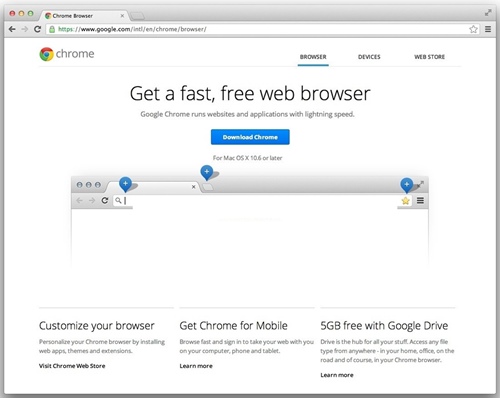Click the 'For Mac OS X 10.6 or later' text
Screen dimensions: 500x398
pos(247,158)
